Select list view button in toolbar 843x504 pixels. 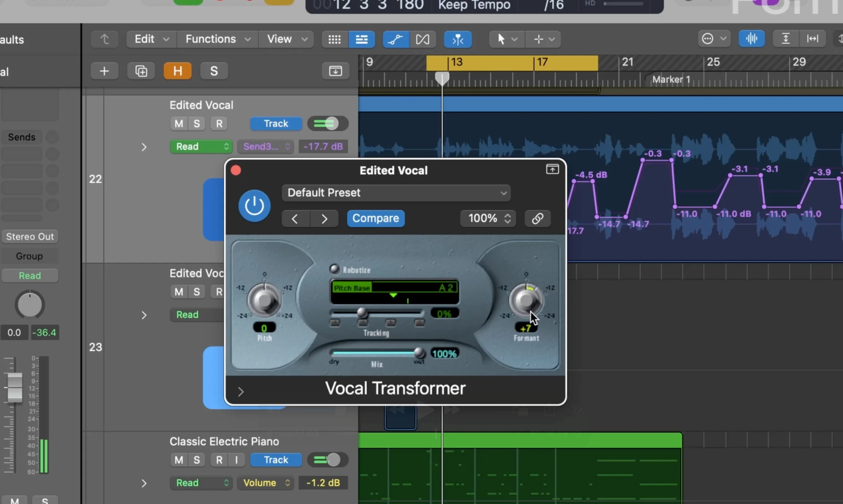(361, 39)
